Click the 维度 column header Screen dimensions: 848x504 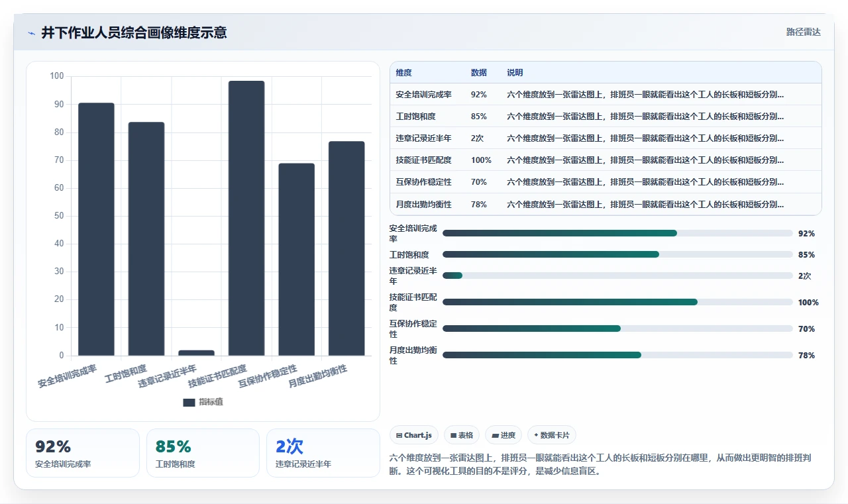(403, 72)
